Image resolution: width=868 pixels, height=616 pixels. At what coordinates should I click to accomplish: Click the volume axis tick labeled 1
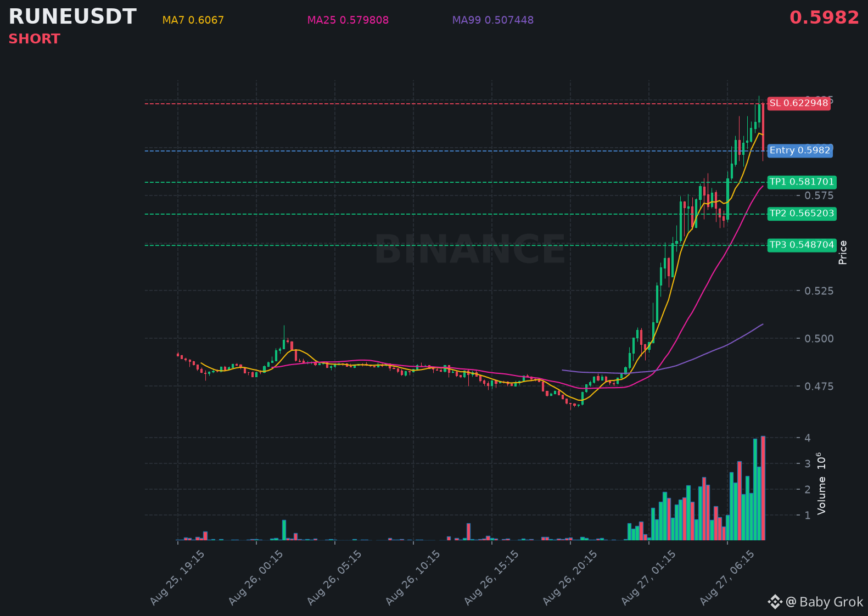tap(808, 515)
